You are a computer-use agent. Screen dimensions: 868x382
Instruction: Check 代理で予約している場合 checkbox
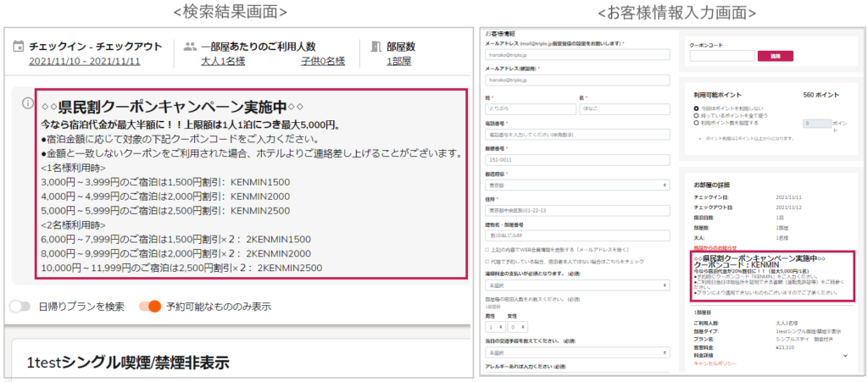487,261
